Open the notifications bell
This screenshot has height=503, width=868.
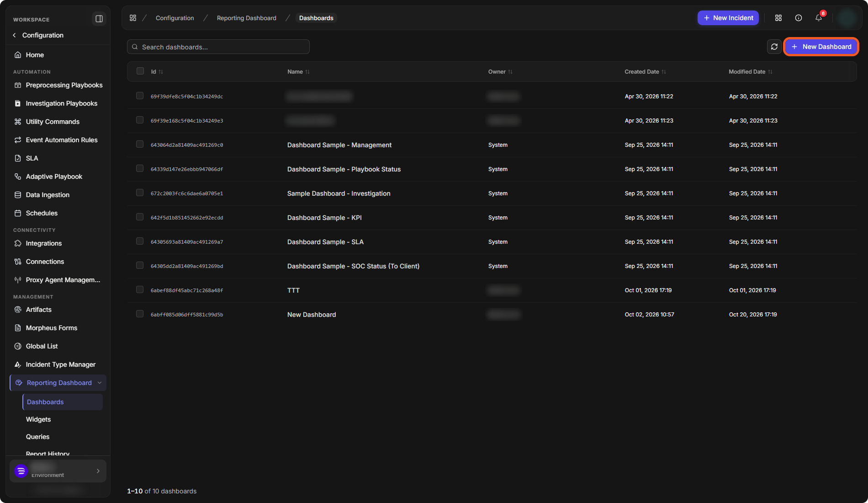pos(819,18)
